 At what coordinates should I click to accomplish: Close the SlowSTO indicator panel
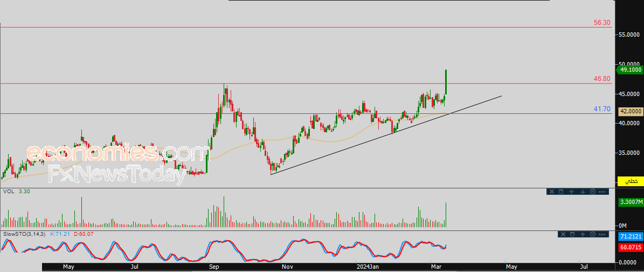(563, 234)
